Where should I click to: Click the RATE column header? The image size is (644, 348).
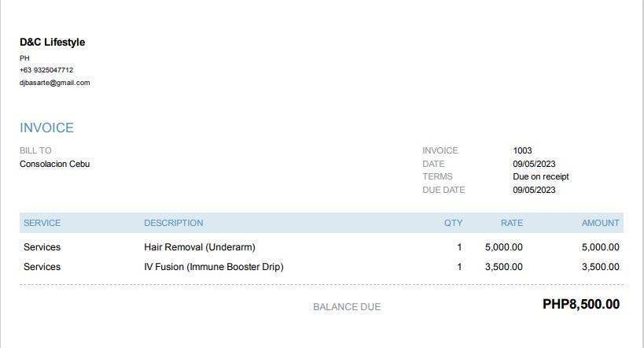point(511,223)
